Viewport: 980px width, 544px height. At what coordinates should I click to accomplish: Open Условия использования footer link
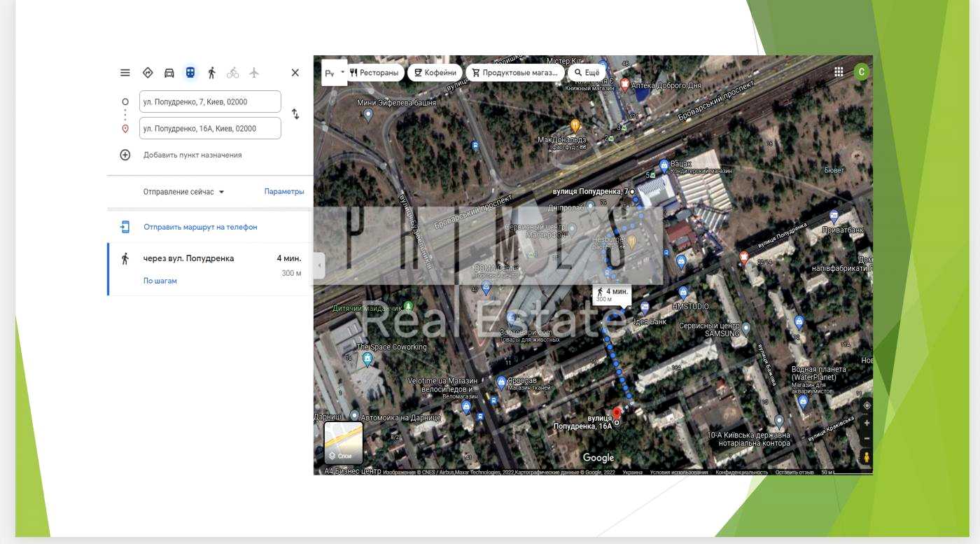tap(679, 473)
